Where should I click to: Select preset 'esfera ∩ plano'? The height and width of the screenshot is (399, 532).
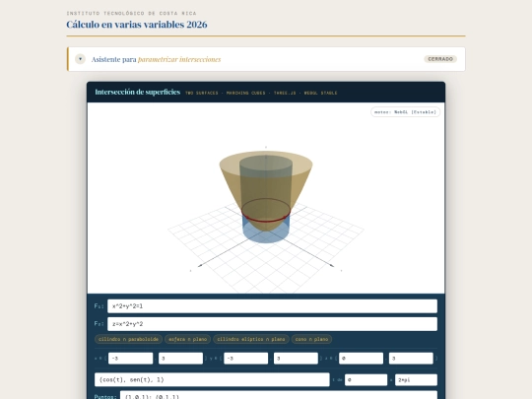coord(187,339)
